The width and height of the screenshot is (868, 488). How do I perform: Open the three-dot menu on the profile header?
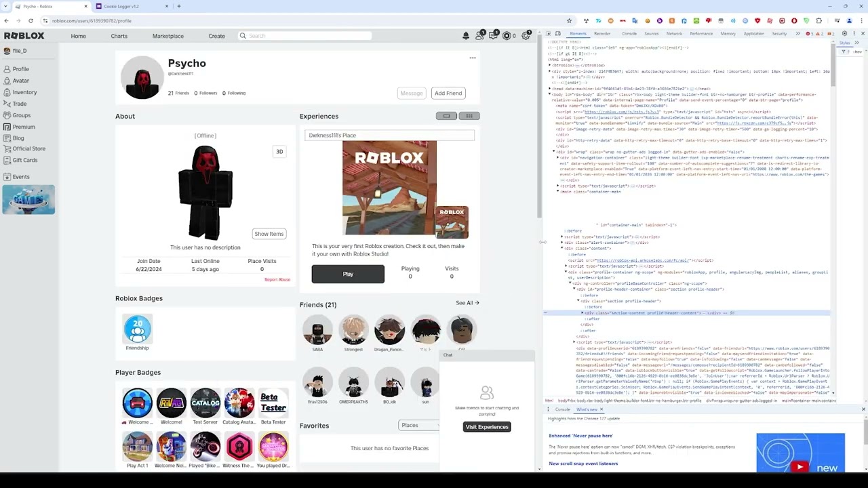pyautogui.click(x=473, y=58)
